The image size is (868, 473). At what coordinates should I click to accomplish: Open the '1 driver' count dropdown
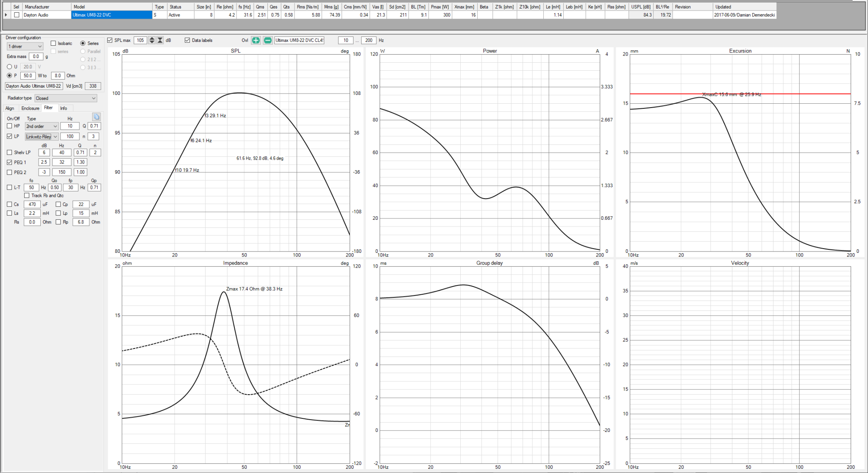click(25, 46)
